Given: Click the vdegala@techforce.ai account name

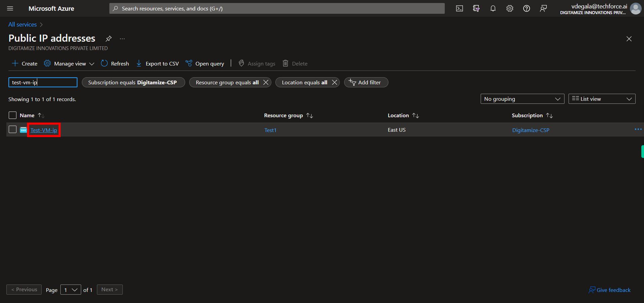Looking at the screenshot, I should (x=599, y=6).
